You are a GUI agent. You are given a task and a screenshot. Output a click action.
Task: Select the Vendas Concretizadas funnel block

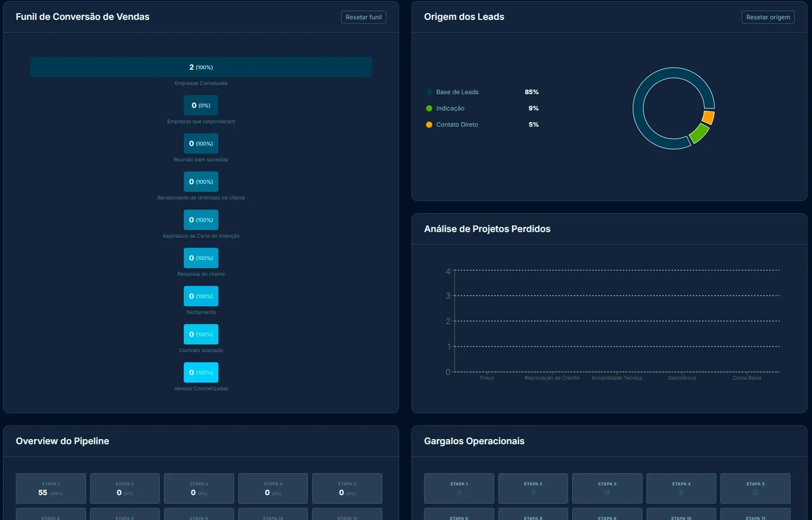click(x=201, y=372)
